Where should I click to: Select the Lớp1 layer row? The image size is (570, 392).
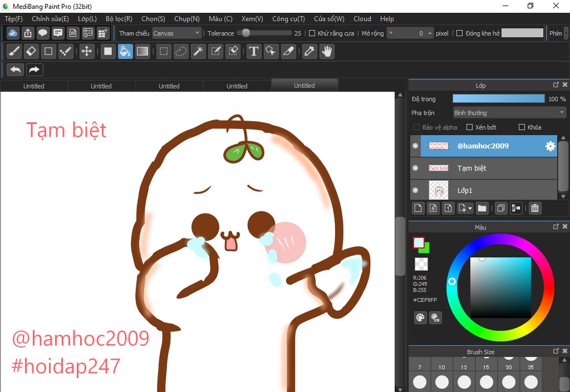[x=484, y=190]
